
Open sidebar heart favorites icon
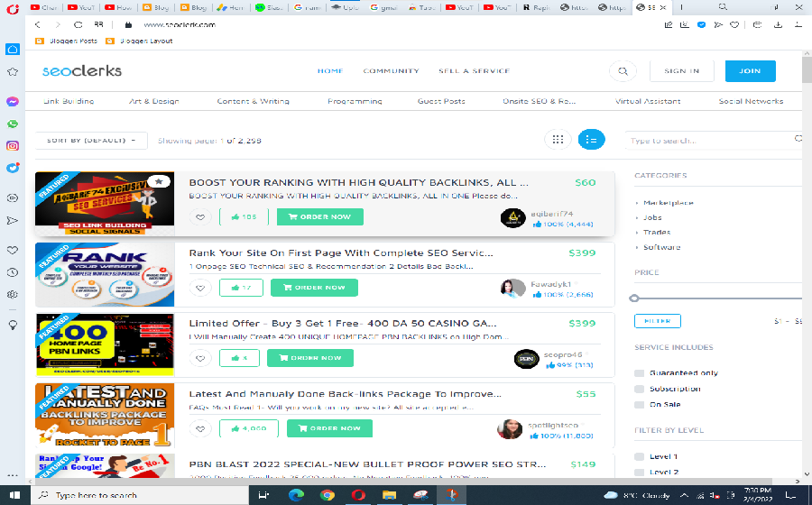coord(13,251)
